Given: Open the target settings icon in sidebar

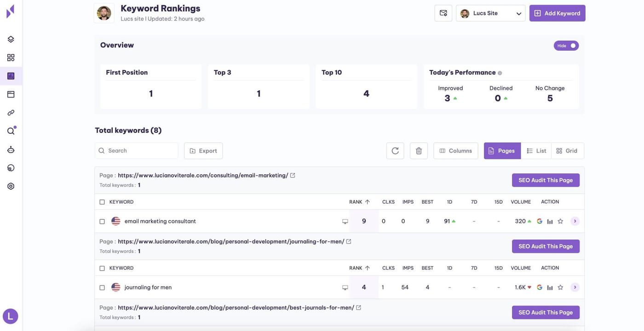Looking at the screenshot, I should 11,187.
